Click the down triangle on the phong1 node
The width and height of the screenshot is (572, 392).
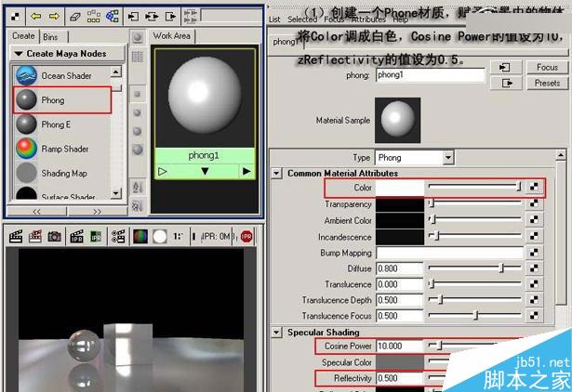[x=205, y=171]
